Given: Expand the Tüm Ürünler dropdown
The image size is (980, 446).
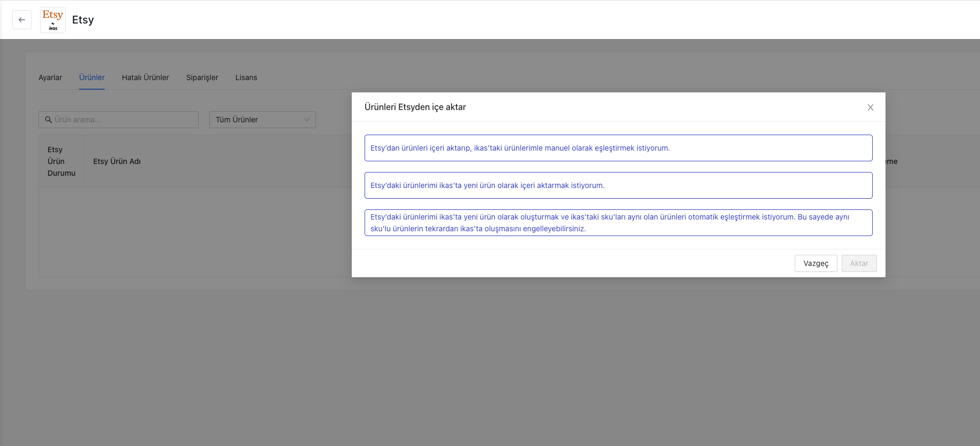Looking at the screenshot, I should coord(263,120).
